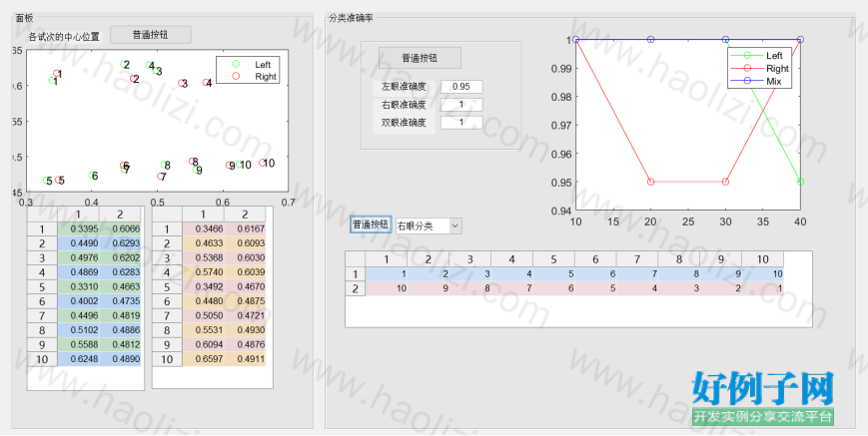Select cell 0.3466 in right table
Viewport: 868px width, 436px height.
click(203, 228)
